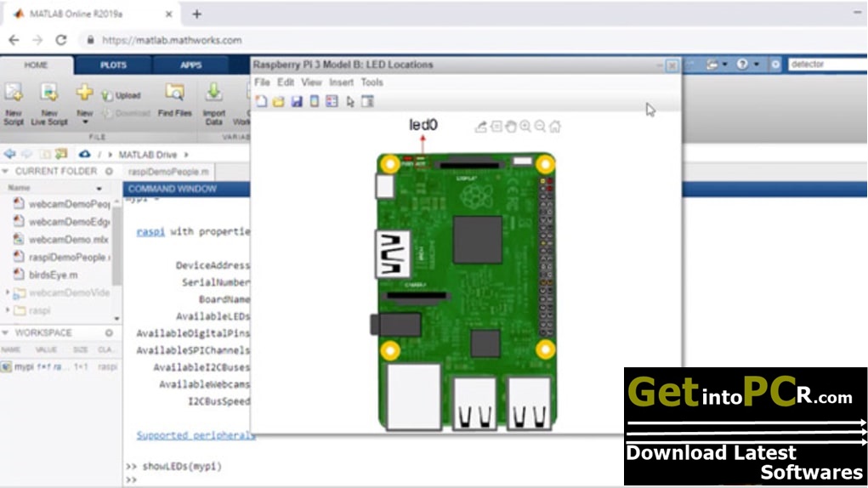The height and width of the screenshot is (488, 868).
Task: Open CURRENT FOLDER panel actions circle icon
Action: (x=109, y=172)
